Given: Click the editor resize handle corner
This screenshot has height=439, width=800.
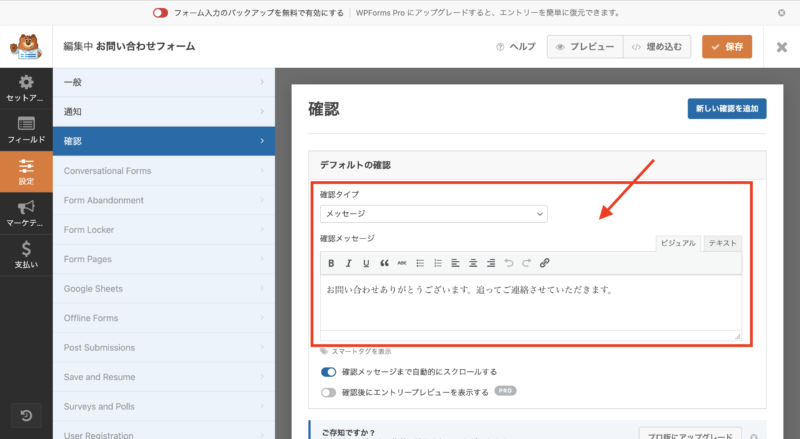Looking at the screenshot, I should pos(737,336).
